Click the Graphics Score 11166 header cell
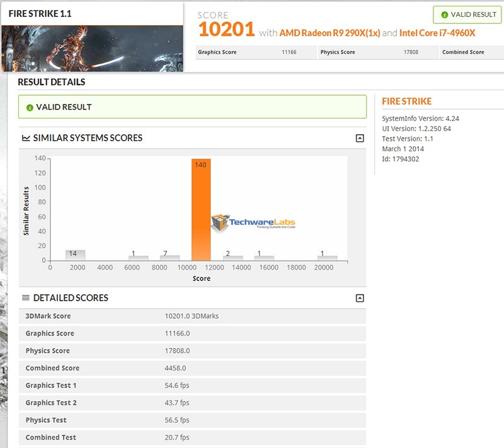 (256, 52)
